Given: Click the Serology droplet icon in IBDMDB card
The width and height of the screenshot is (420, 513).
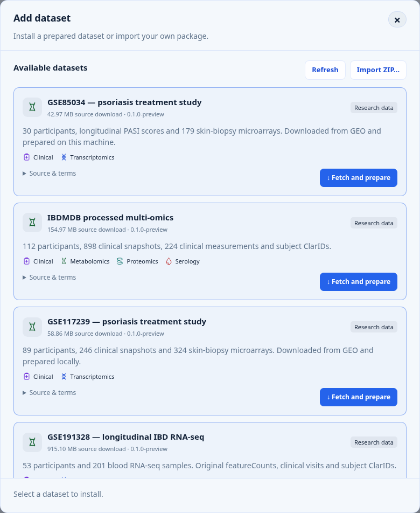Looking at the screenshot, I should (169, 261).
